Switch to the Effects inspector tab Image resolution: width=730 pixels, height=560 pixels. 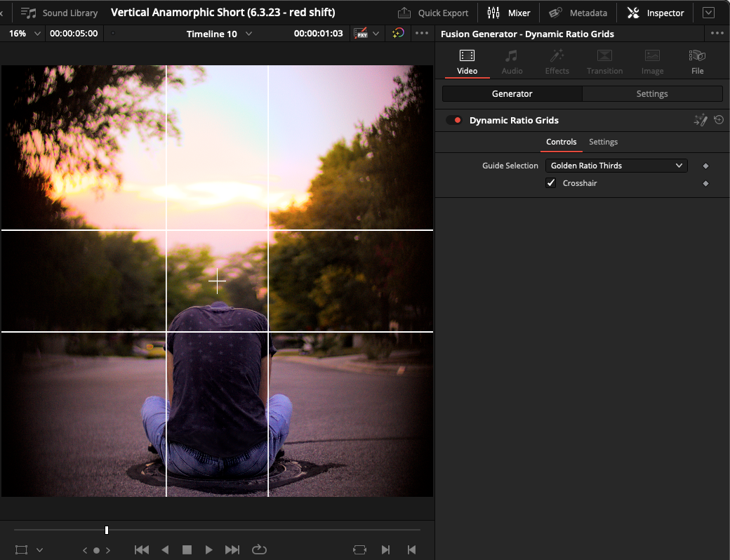pos(557,62)
